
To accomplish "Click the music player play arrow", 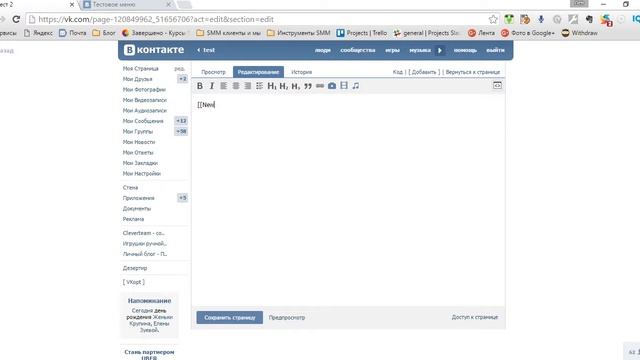I will (440, 50).
